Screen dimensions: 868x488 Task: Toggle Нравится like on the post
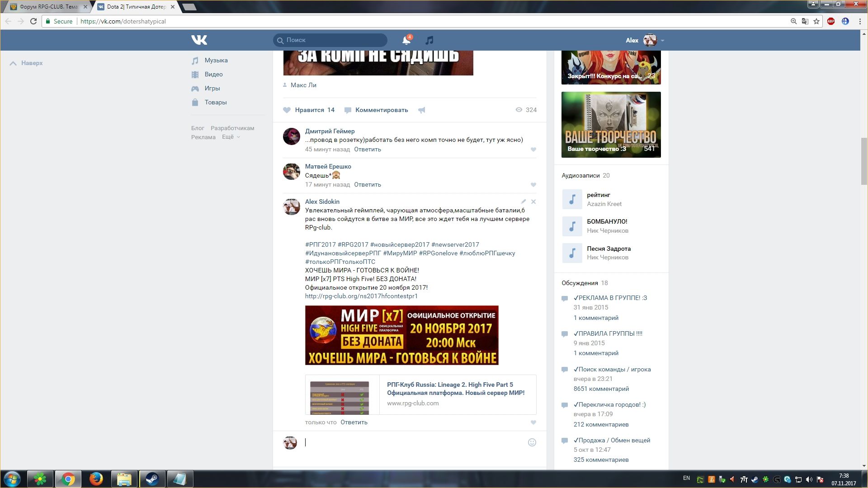309,110
